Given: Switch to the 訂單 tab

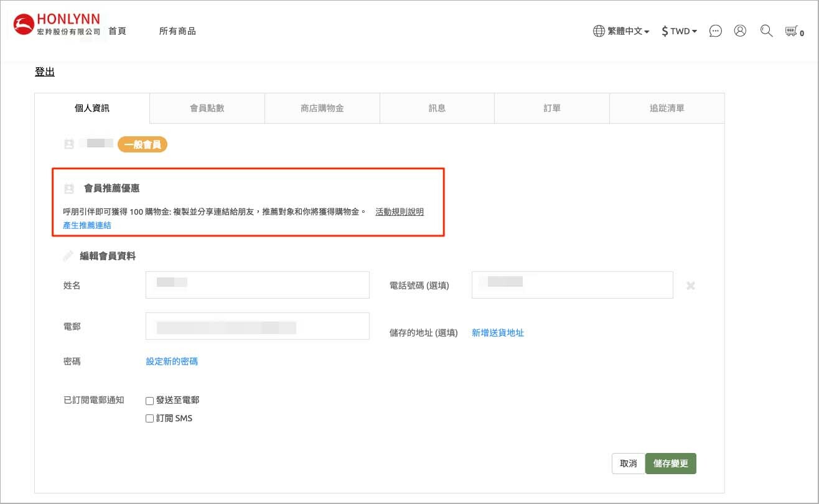Looking at the screenshot, I should (x=552, y=108).
